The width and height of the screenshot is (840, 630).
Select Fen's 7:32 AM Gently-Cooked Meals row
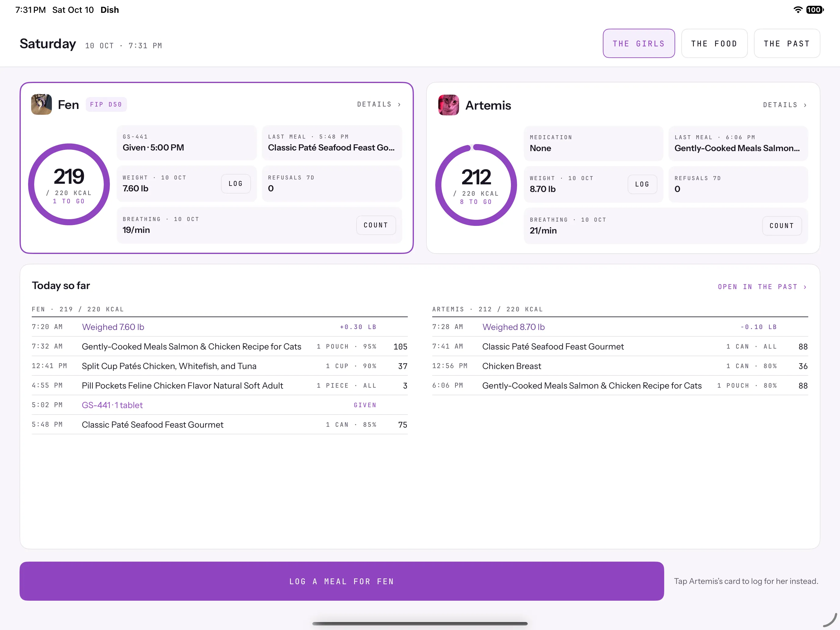(220, 346)
